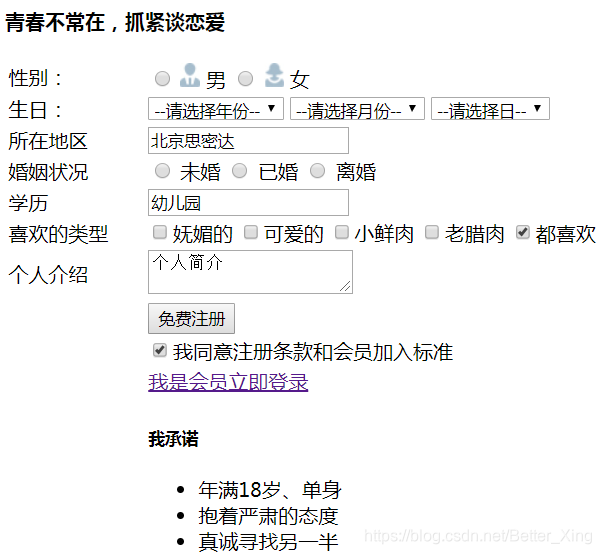
Task: Click the 个人介绍 label
Action: [x=48, y=275]
